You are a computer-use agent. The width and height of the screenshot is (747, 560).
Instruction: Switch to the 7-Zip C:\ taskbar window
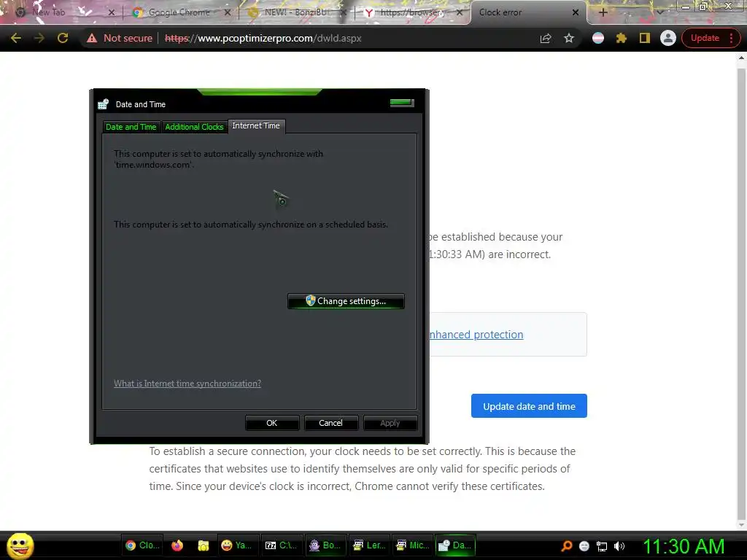pos(281,545)
